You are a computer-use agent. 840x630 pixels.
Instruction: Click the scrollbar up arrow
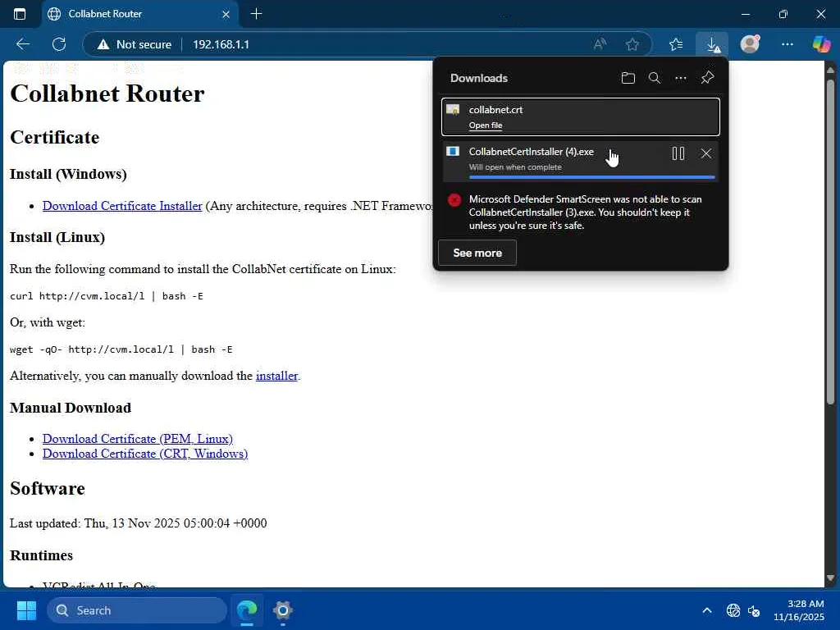click(x=830, y=70)
